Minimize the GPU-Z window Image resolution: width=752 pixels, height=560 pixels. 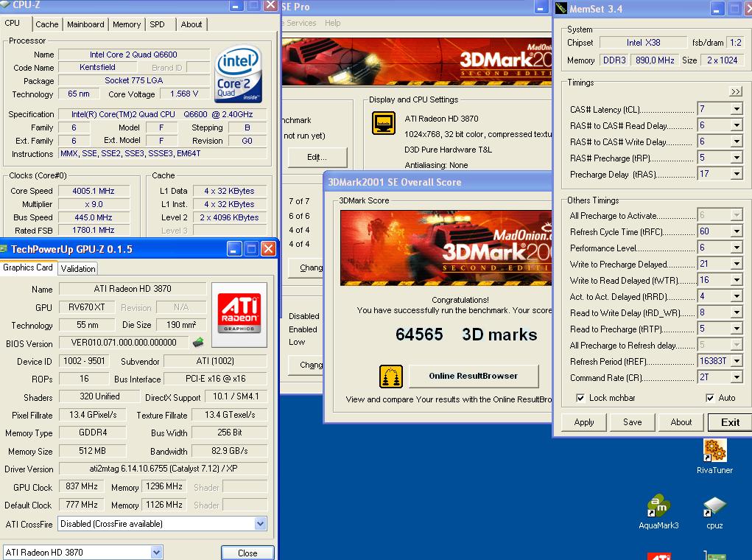[234, 248]
